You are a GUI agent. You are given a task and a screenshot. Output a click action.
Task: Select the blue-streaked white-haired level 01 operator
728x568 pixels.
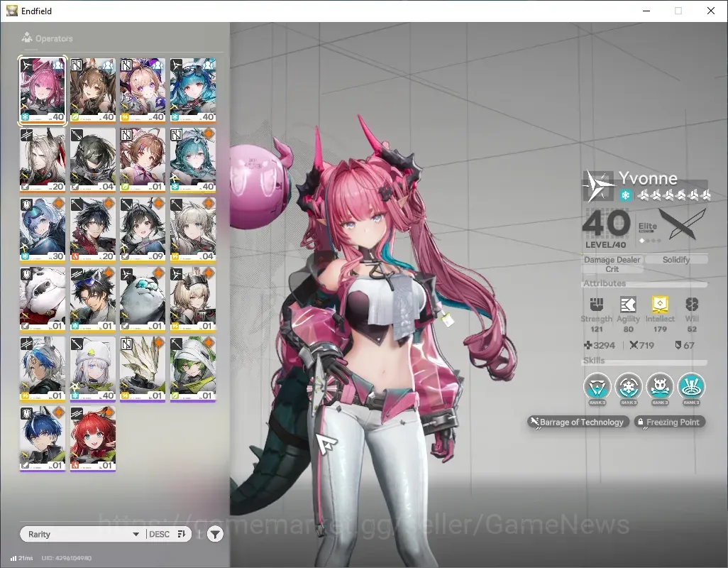43,369
